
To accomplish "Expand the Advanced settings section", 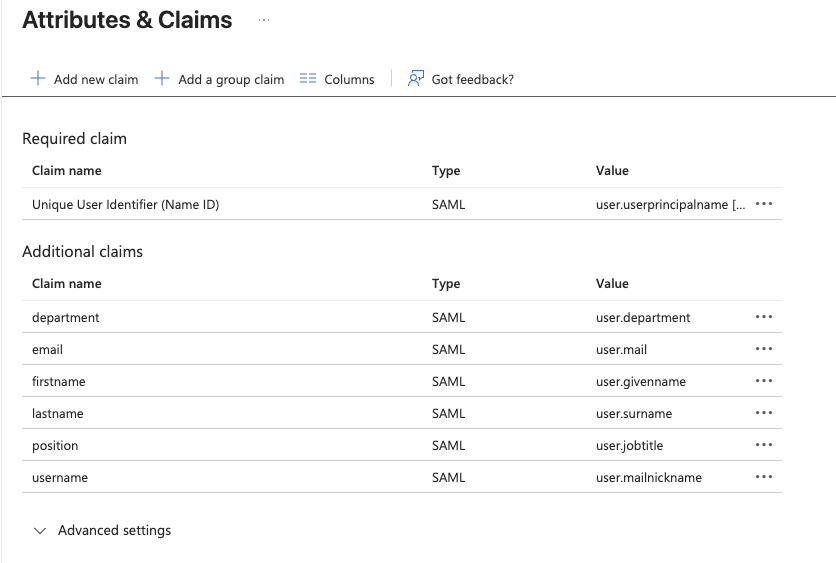I will tap(114, 531).
